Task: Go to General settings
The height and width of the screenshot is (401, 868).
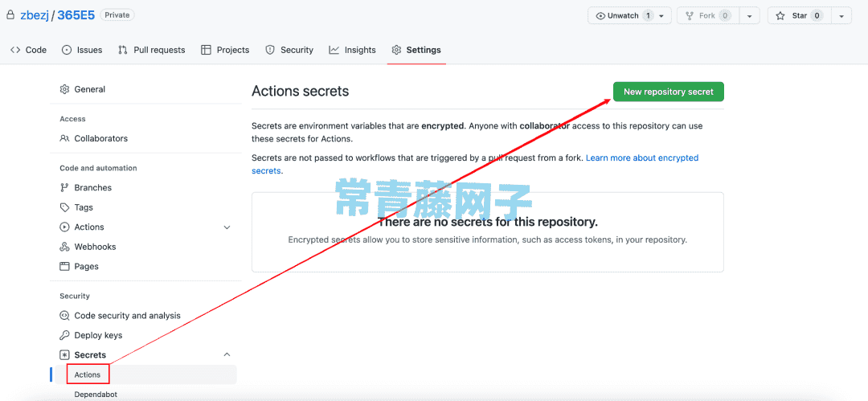Action: point(90,89)
